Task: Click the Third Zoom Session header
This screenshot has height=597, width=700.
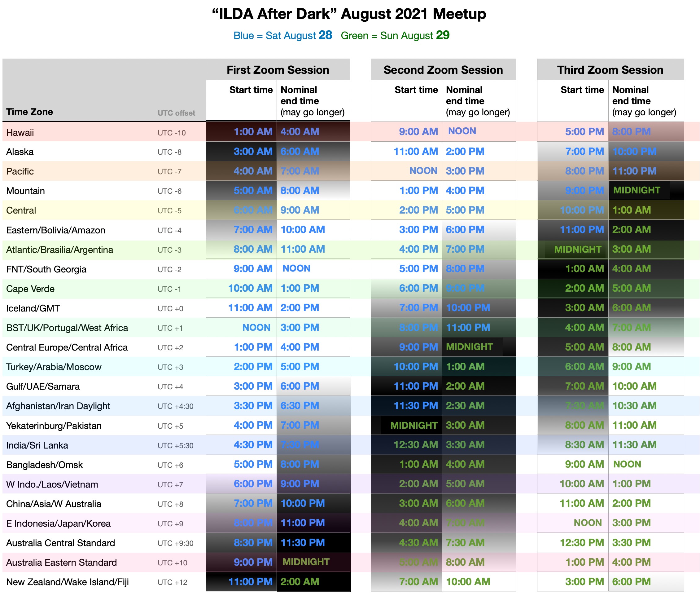Action: pos(610,70)
